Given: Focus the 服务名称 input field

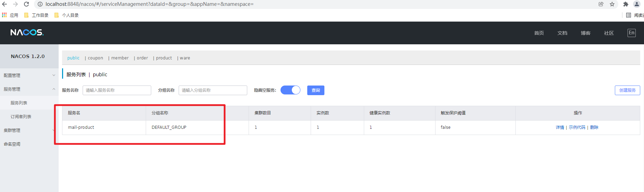Looking at the screenshot, I should 117,90.
